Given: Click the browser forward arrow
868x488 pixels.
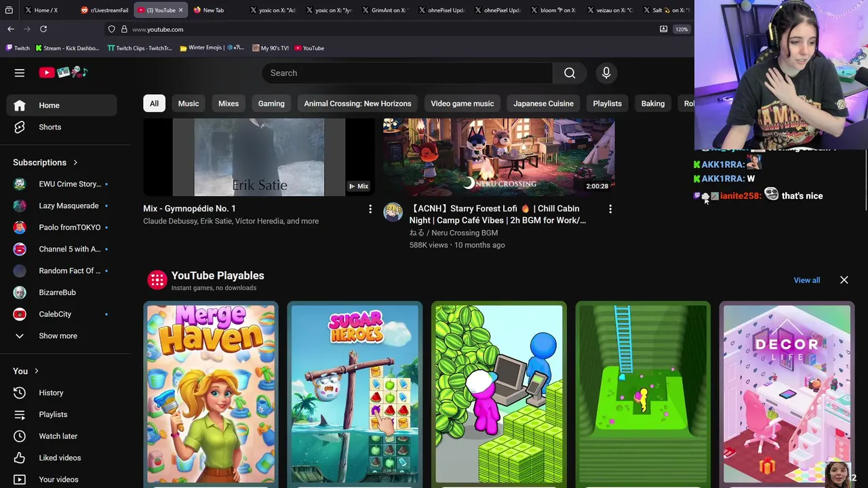Looking at the screenshot, I should (27, 29).
